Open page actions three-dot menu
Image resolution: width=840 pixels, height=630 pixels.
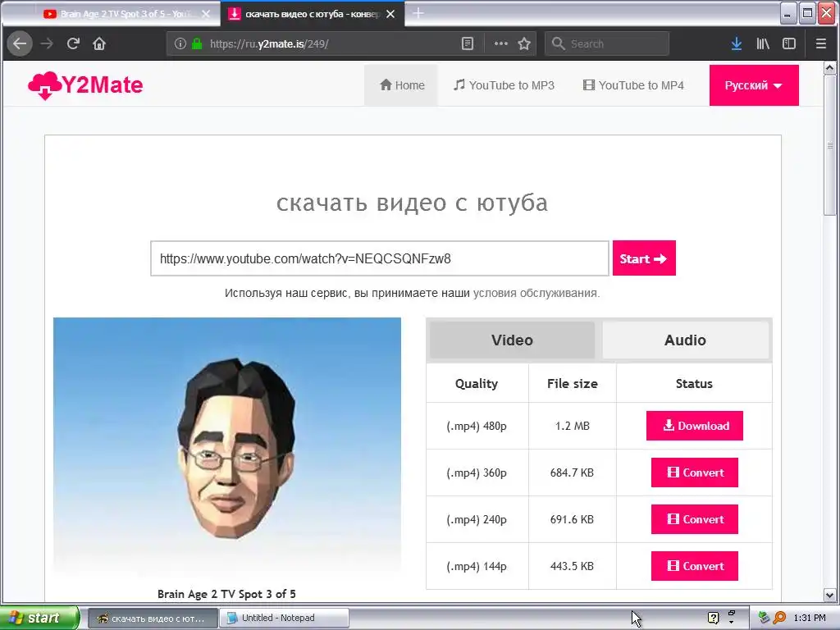501,44
